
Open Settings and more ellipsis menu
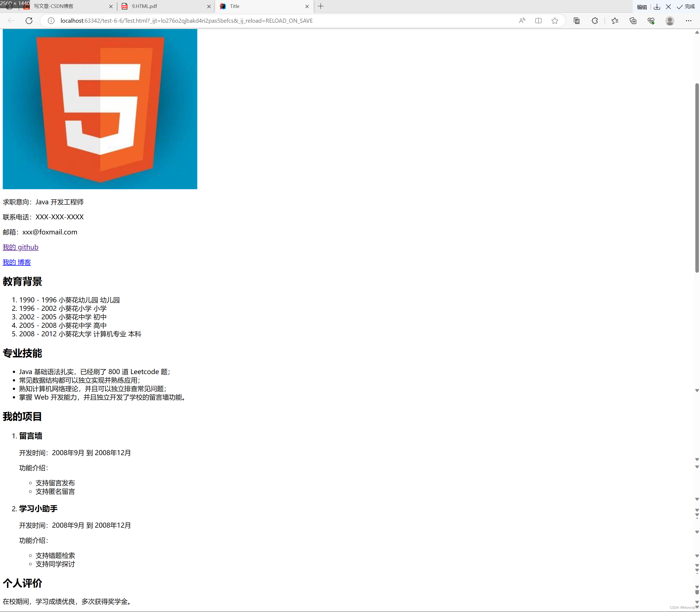689,21
